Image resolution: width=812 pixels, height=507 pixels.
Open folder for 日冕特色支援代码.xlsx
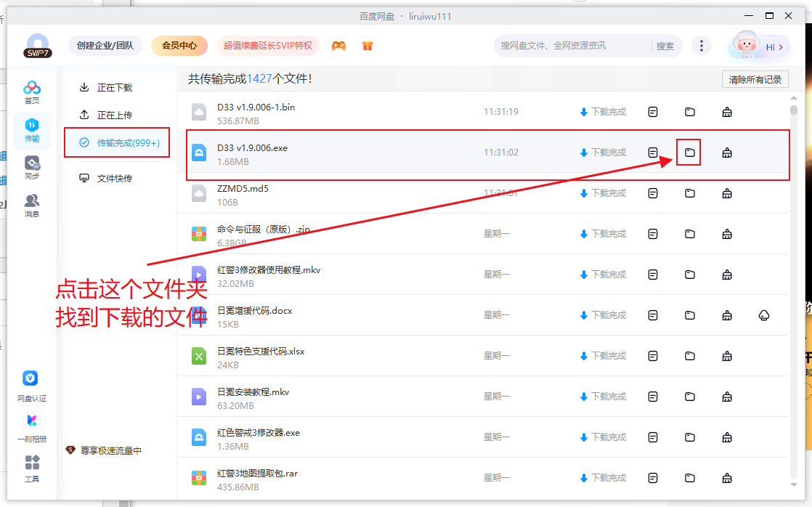[689, 356]
